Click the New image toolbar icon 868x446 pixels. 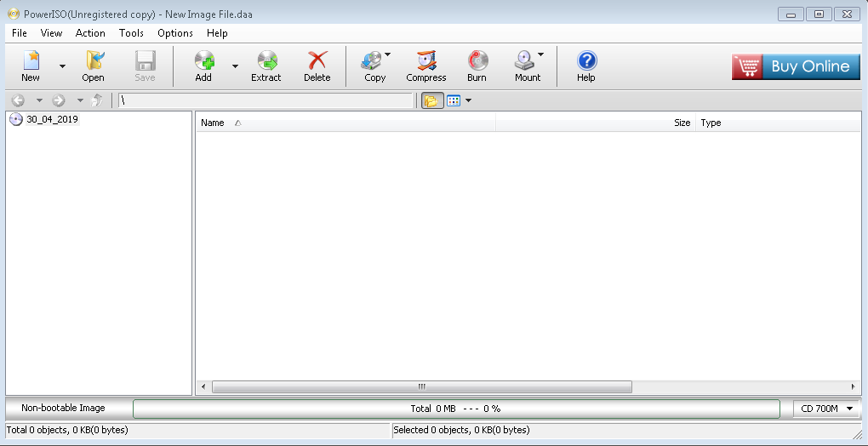pos(31,61)
